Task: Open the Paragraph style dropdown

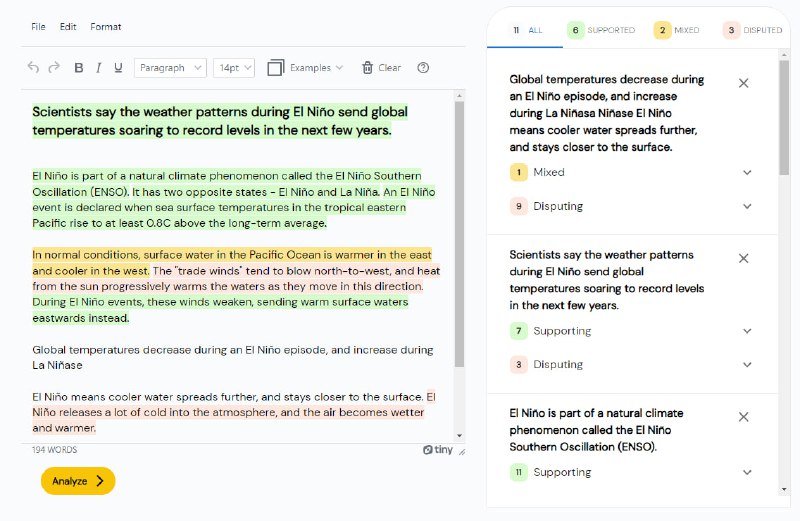Action: point(170,68)
